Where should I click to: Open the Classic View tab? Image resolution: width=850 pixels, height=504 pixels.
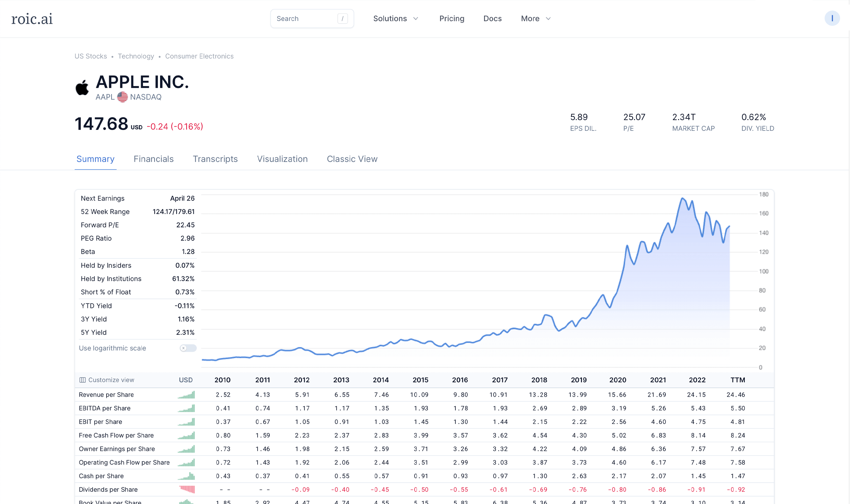point(352,159)
